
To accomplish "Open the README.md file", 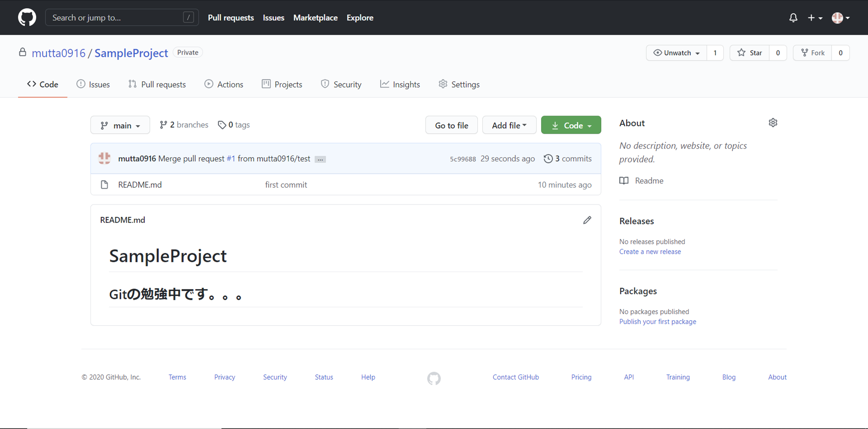I will pos(140,185).
